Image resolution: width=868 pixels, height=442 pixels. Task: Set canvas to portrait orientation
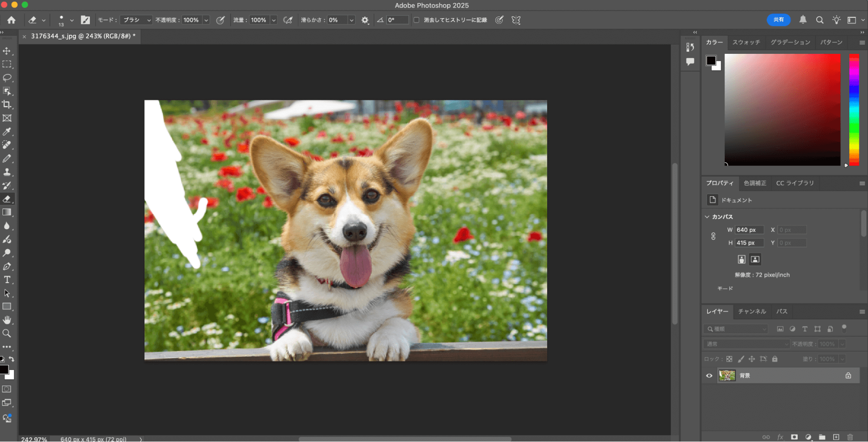(741, 259)
